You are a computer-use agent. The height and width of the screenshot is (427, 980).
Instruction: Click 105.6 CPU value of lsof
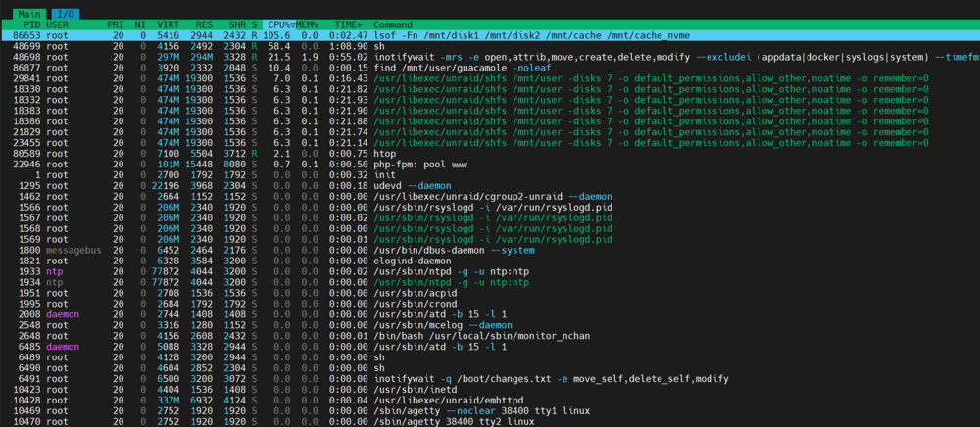coord(277,35)
